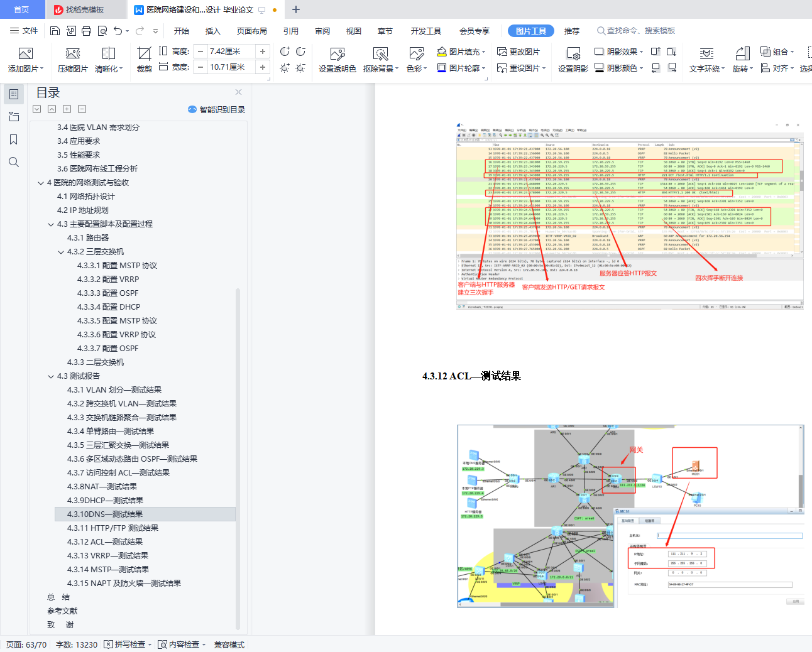
Task: Click 拼写检查 in the status bar
Action: tap(128, 644)
